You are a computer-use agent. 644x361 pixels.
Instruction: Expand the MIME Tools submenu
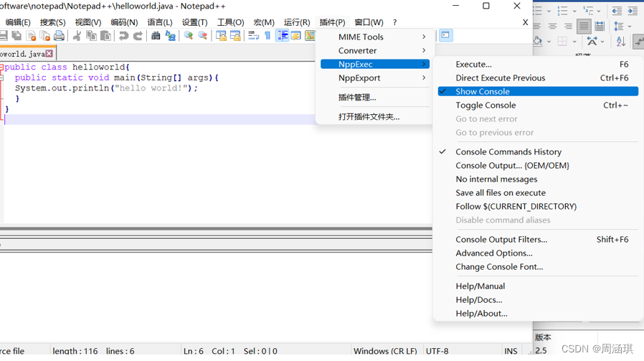tap(375, 37)
